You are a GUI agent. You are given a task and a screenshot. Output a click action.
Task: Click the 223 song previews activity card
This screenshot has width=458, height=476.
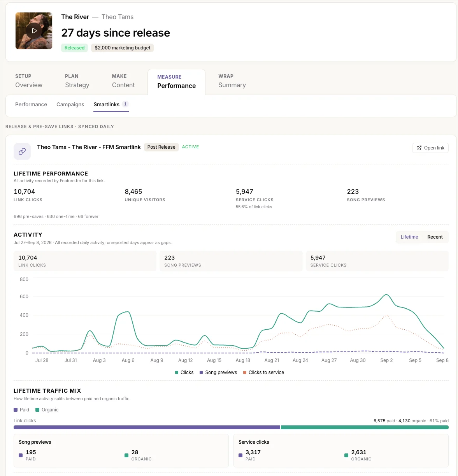231,261
